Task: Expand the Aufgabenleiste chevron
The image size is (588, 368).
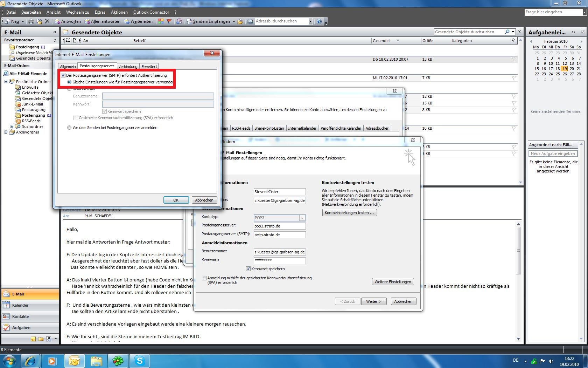Action: pyautogui.click(x=573, y=32)
